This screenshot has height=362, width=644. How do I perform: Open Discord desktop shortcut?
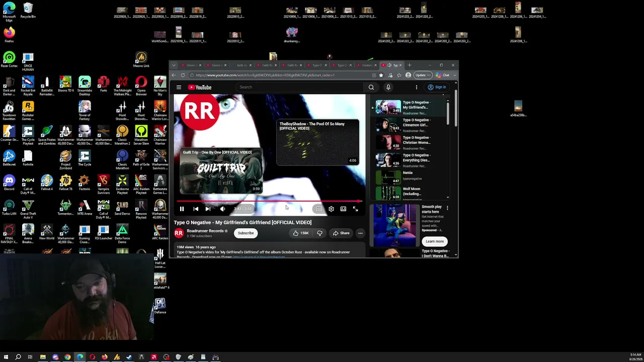(9, 182)
